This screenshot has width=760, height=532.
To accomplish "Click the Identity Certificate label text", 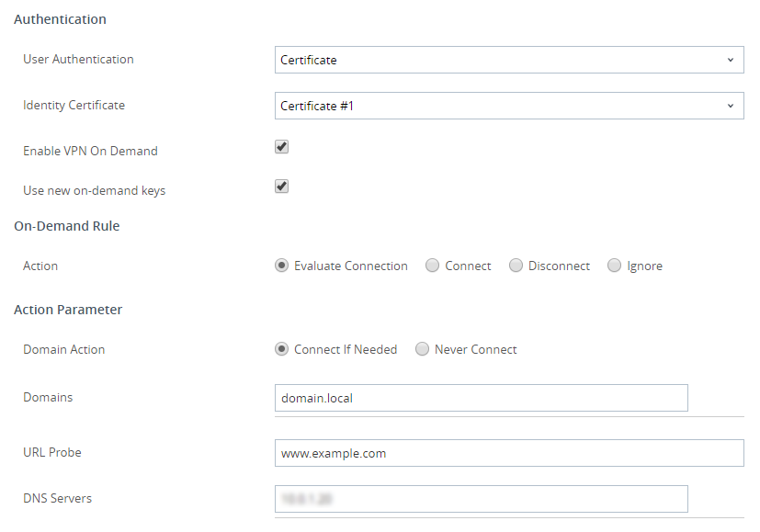I will (x=74, y=105).
